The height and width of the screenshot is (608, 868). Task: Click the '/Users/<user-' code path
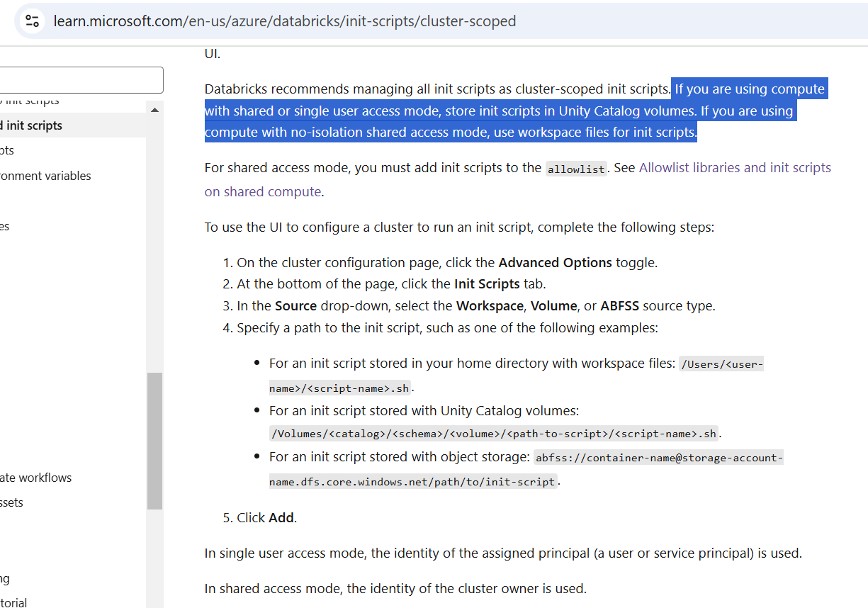[721, 364]
